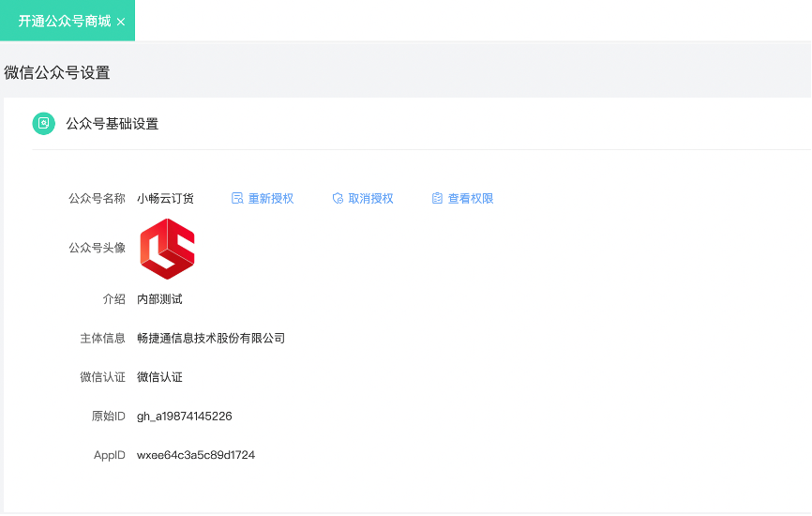Click the 主体信息 field label
This screenshot has height=516, width=812.
pyautogui.click(x=102, y=338)
